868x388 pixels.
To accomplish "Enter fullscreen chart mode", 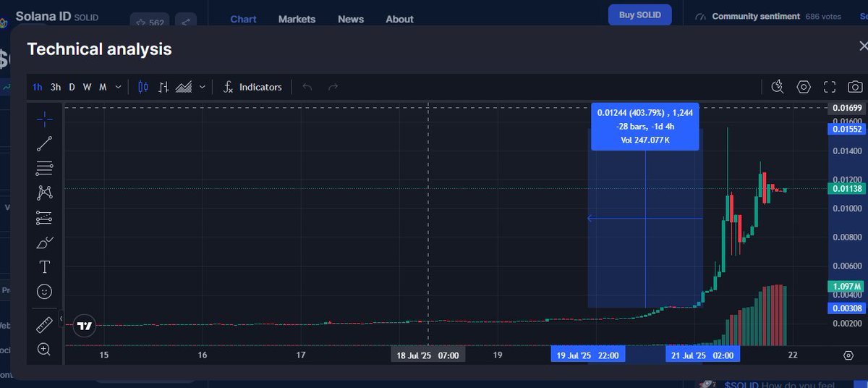I will pos(830,87).
